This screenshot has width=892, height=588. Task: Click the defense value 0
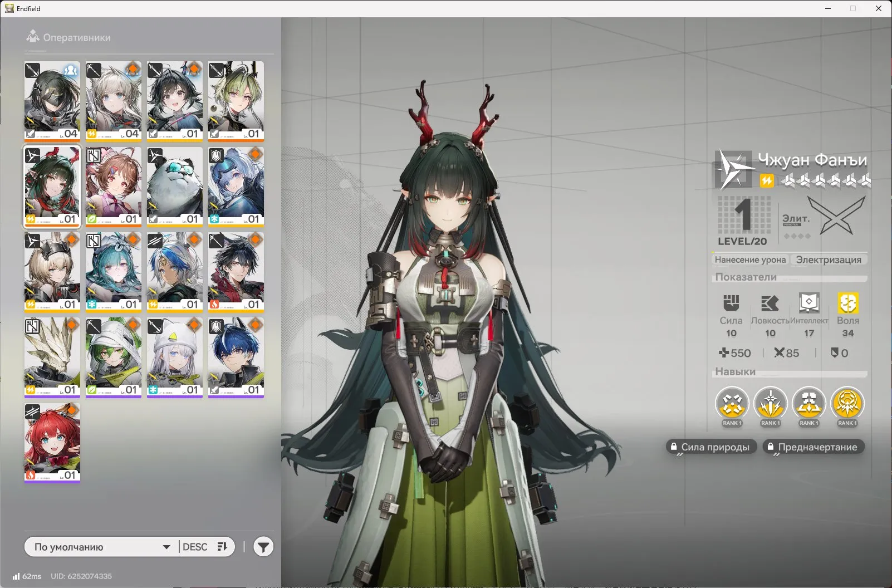[x=840, y=353]
